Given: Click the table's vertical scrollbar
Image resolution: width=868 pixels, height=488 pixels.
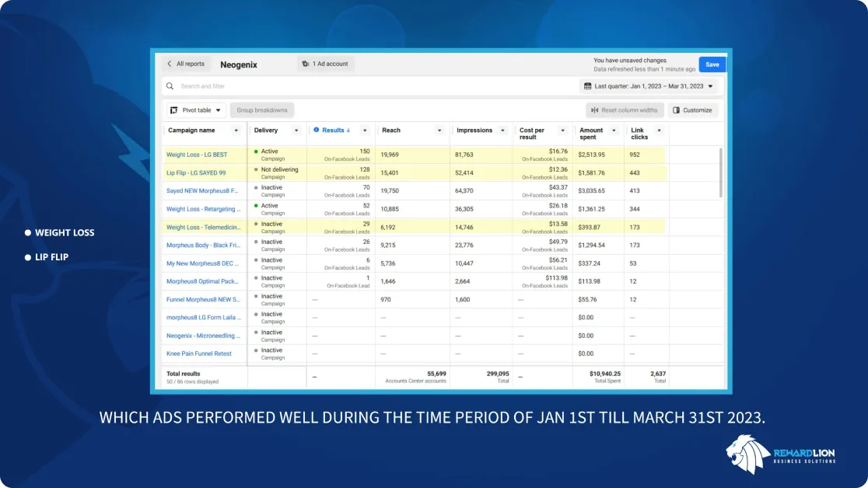Looking at the screenshot, I should (x=720, y=171).
